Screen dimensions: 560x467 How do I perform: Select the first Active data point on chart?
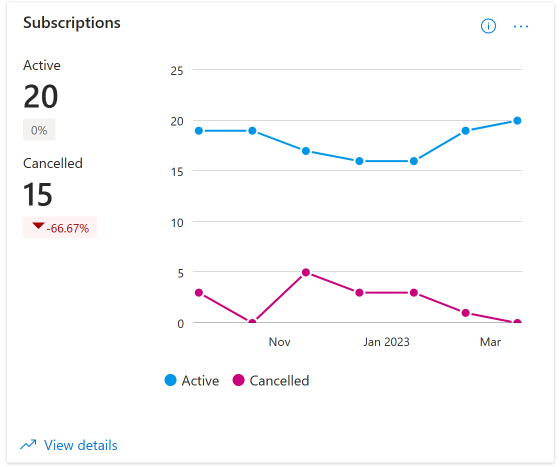point(199,131)
